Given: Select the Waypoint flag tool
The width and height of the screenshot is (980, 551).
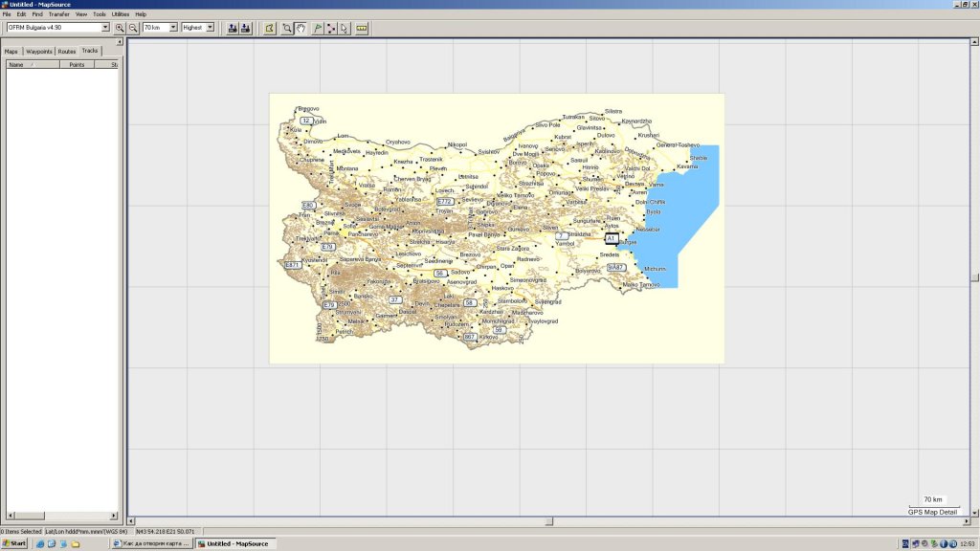Looking at the screenshot, I should tap(317, 28).
